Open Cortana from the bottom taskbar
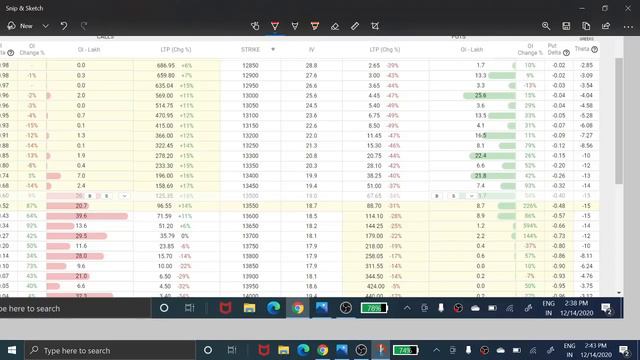640x360 pixels. click(x=208, y=350)
